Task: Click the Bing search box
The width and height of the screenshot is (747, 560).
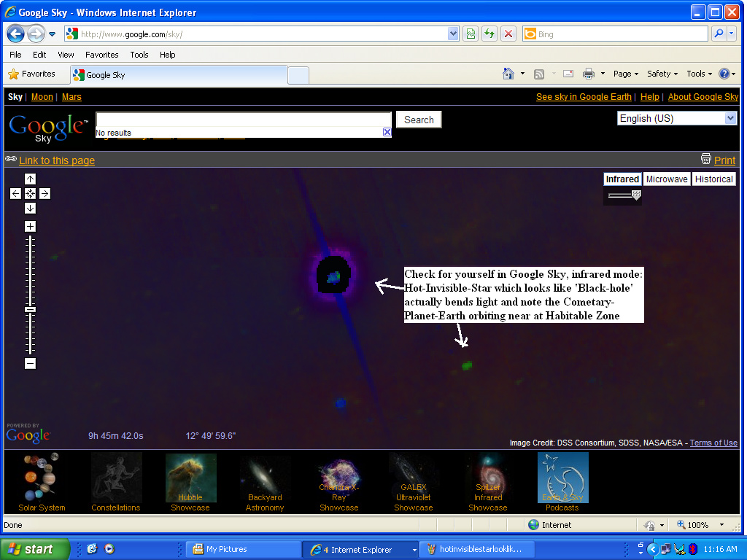Action: [614, 34]
